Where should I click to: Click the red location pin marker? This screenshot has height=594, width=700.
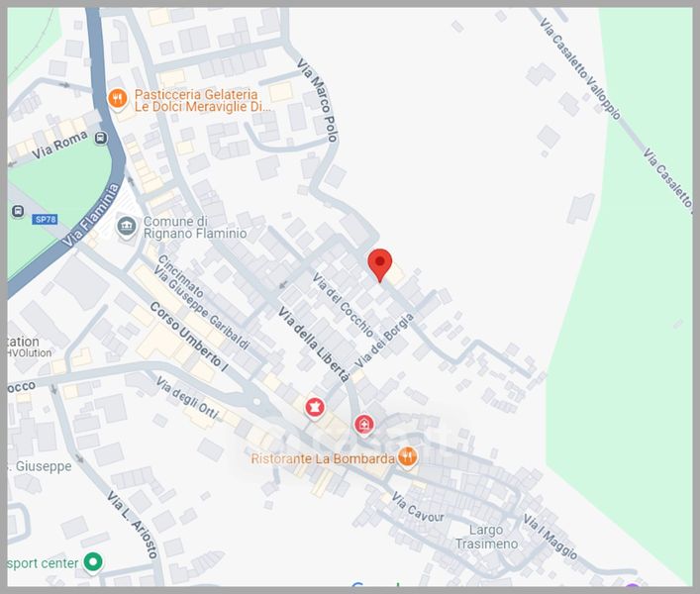click(x=379, y=264)
